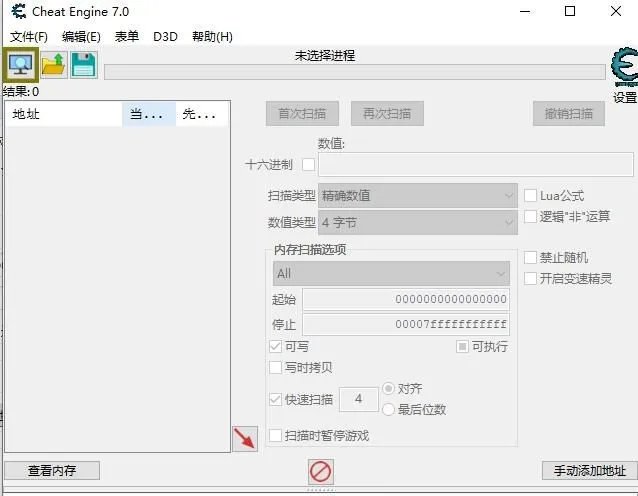The height and width of the screenshot is (496, 638).
Task: Click the Cheat Engine logo above 设置
Action: pos(624,68)
